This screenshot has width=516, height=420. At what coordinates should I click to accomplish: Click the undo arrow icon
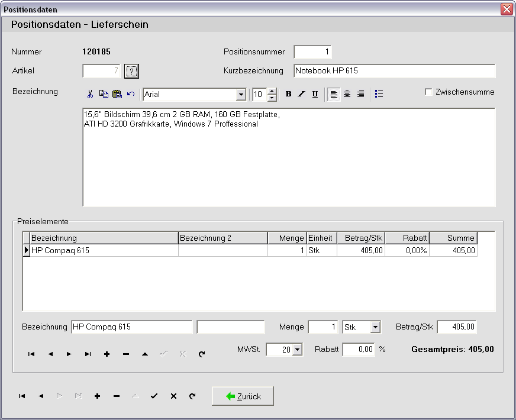tap(131, 94)
